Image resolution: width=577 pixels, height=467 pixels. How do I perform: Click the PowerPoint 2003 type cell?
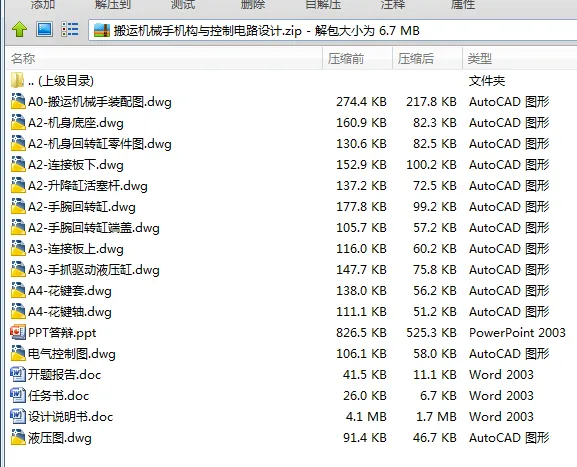(517, 332)
